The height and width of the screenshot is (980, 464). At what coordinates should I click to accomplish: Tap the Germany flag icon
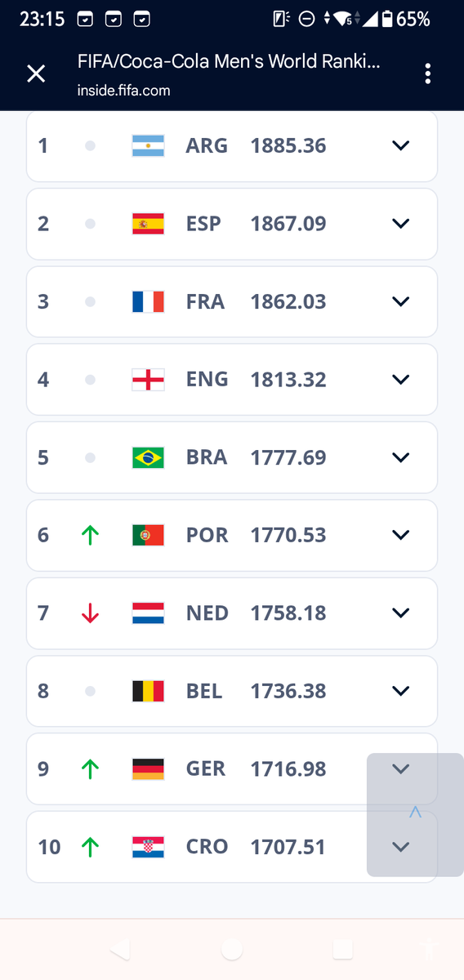point(148,768)
